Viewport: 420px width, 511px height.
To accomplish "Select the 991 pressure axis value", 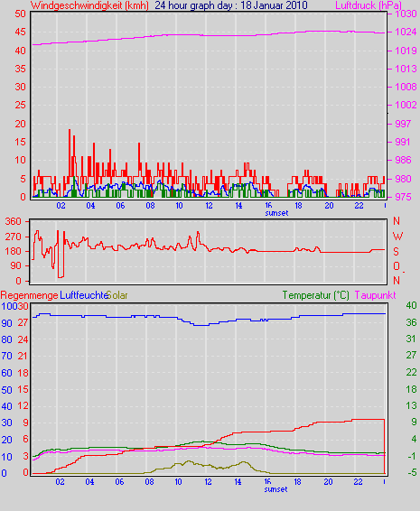I will pos(403,142).
